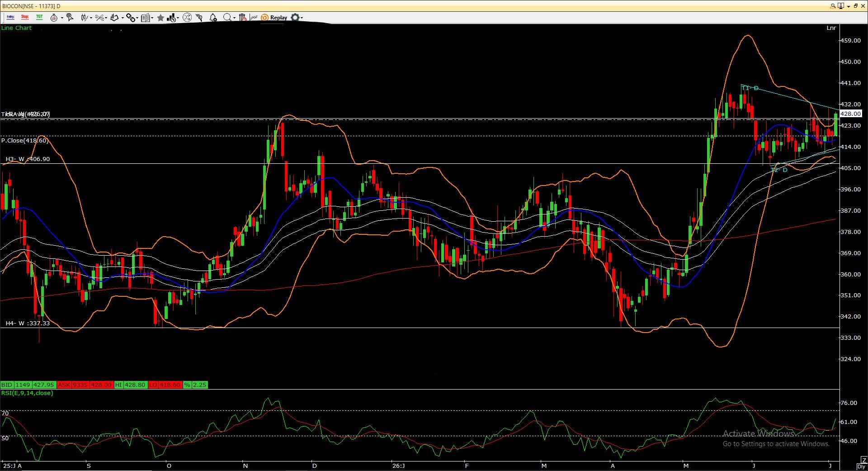
Task: Click the 26:J date axis label
Action: coord(398,466)
